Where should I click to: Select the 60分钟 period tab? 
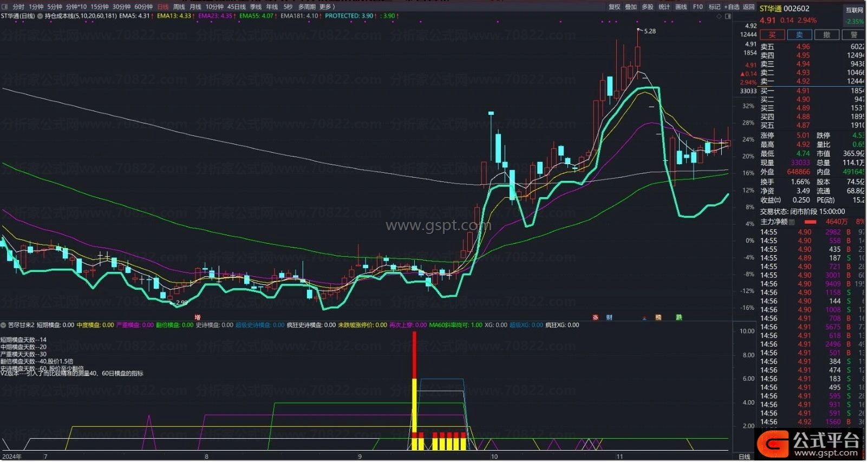pos(143,7)
